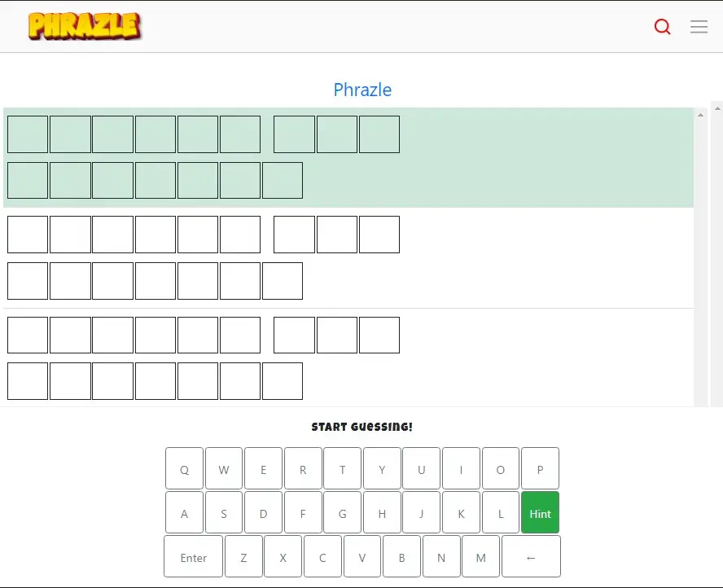The image size is (723, 588).
Task: Tap the letter Z key
Action: [243, 557]
